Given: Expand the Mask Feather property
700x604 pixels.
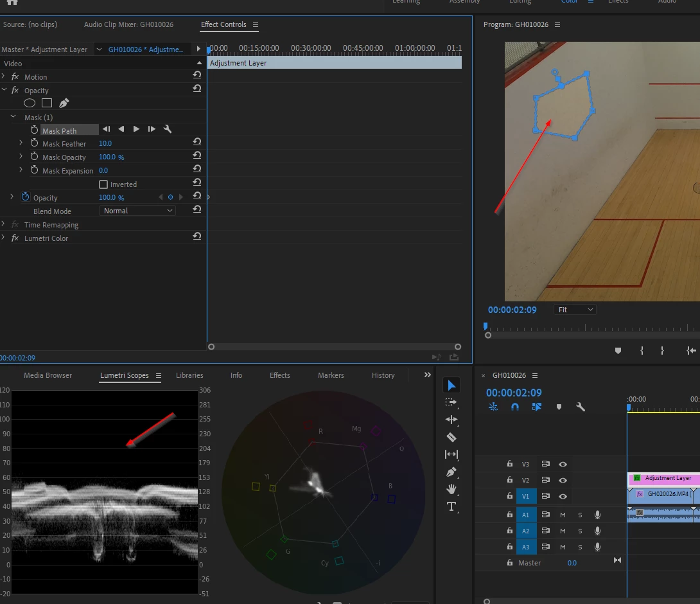Looking at the screenshot, I should tap(21, 143).
